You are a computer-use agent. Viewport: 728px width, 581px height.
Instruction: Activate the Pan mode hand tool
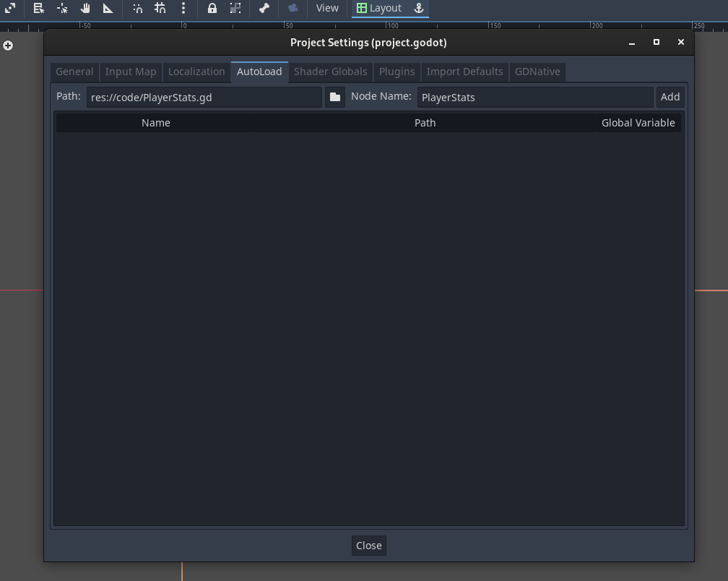(x=85, y=8)
